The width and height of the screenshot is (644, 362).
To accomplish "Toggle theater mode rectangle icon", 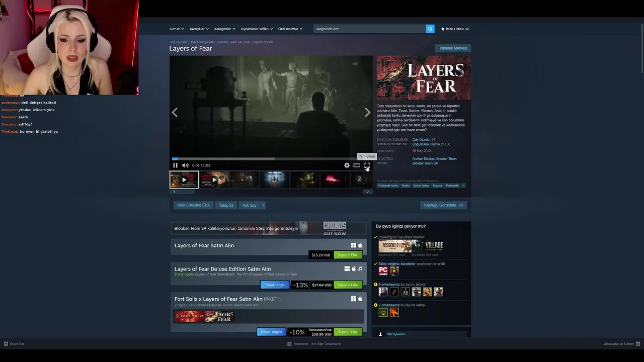I will point(357,165).
